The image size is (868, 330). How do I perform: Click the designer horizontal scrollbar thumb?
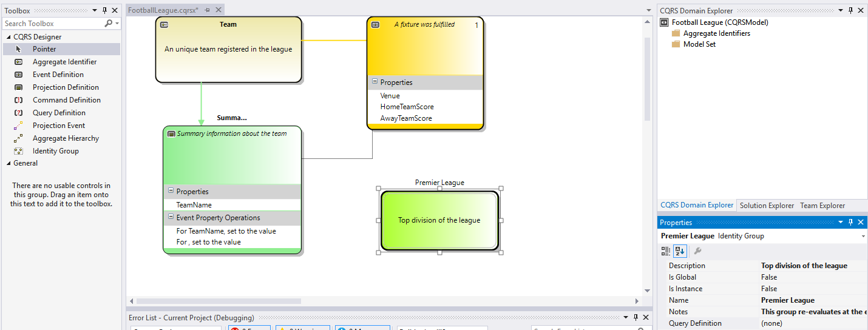[219, 301]
